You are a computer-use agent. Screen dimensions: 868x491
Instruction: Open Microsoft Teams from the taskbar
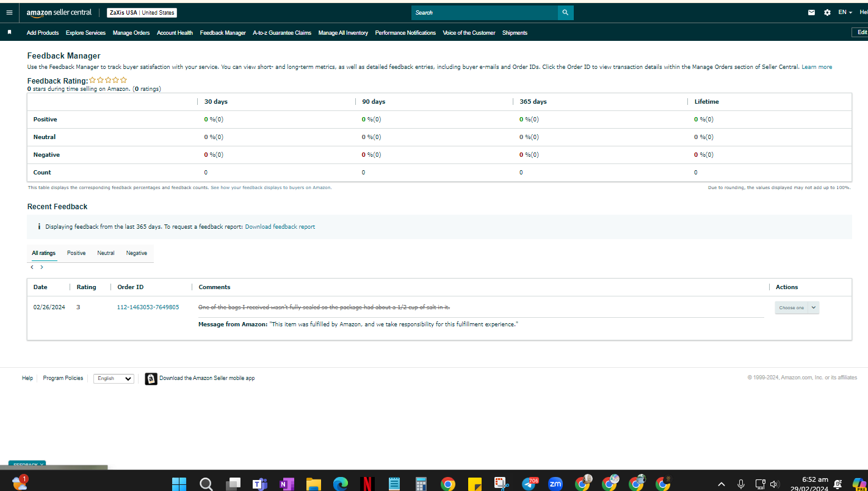pyautogui.click(x=260, y=484)
